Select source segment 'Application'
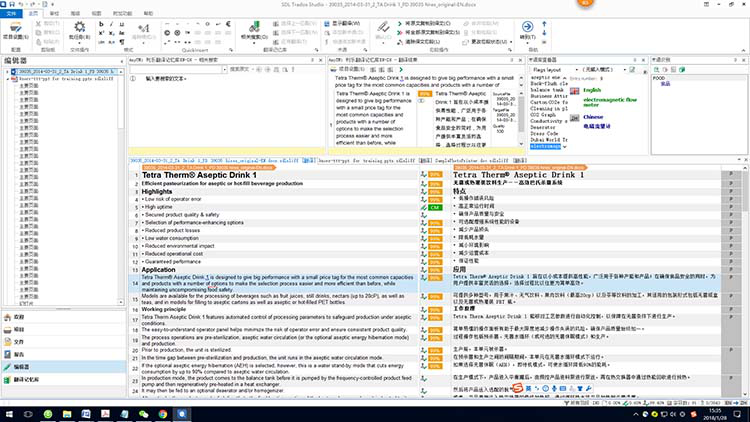750x422 pixels. click(x=158, y=269)
